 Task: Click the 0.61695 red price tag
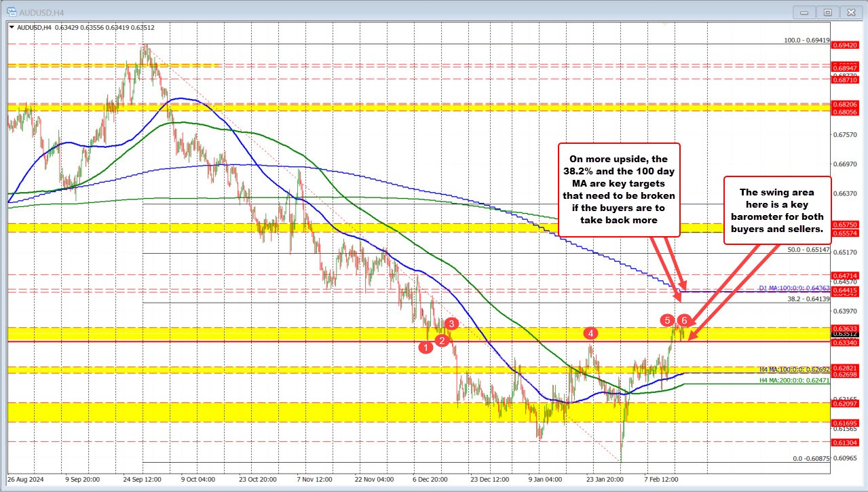point(846,422)
